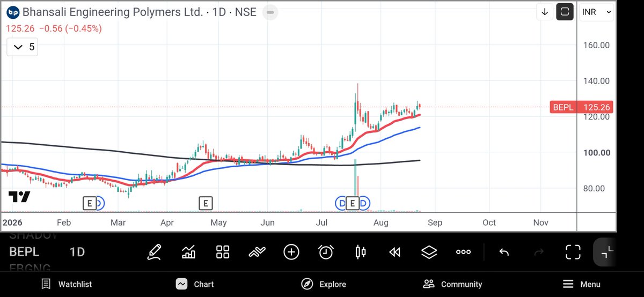644x297 pixels.
Task: Click the BEPL 125.26 price label
Action: click(582, 107)
